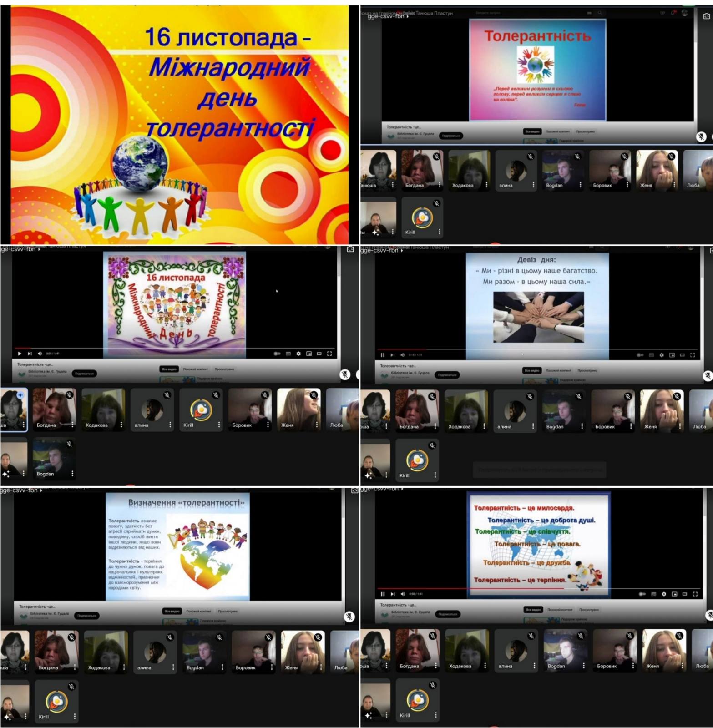Open miniplayer in the "Девіз дня" video player
Image resolution: width=713 pixels, height=728 pixels.
click(x=672, y=355)
